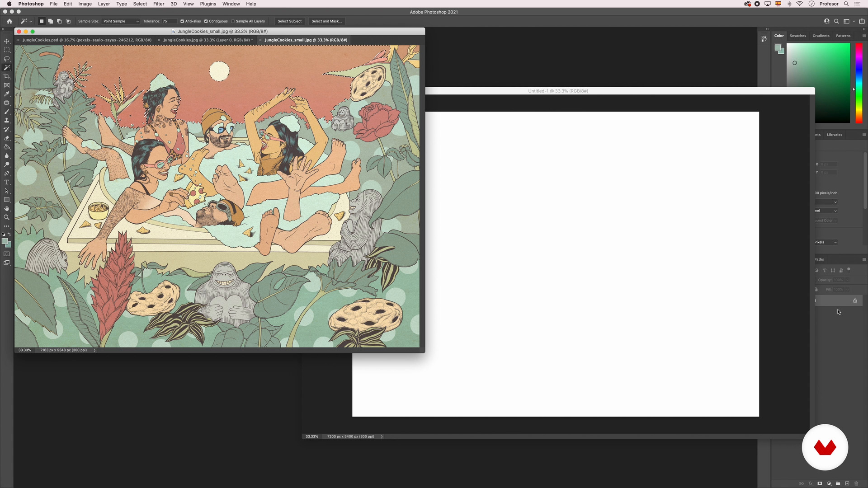Select the Dodge tool
Screen dimensions: 868x488
7,164
